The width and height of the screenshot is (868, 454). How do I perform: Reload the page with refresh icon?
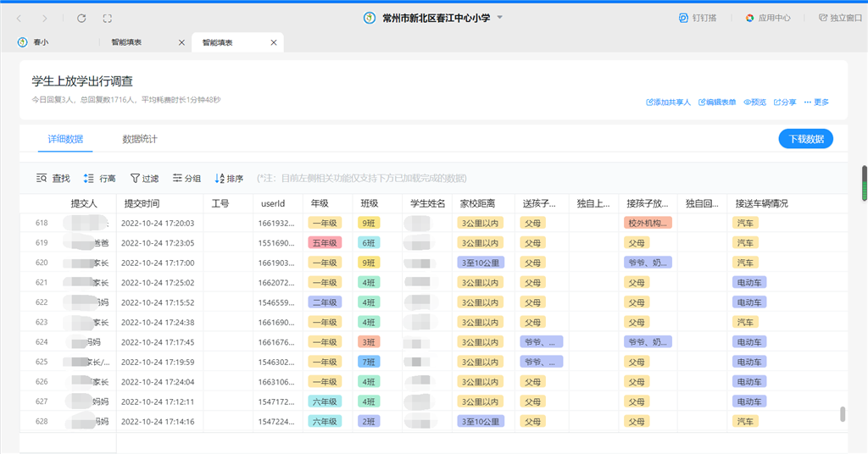tap(81, 19)
